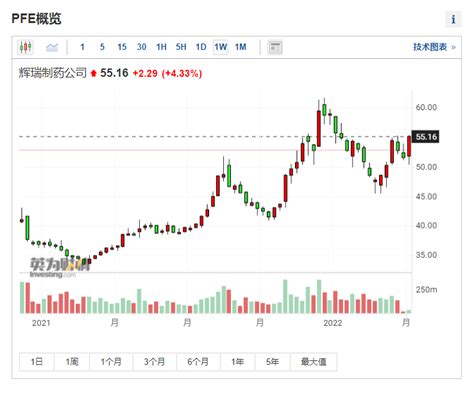Image resolution: width=474 pixels, height=393 pixels.
Task: Show the 1日 time range
Action: (37, 362)
